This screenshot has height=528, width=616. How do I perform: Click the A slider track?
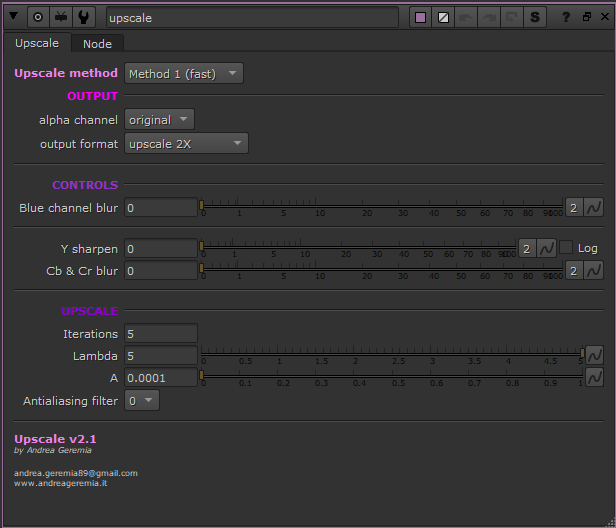coord(390,375)
